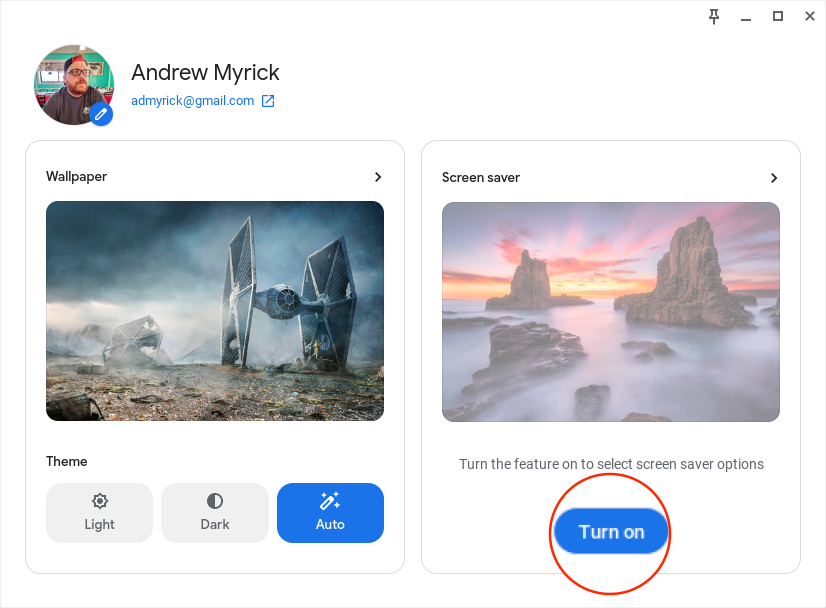Click the Wallpaper heading label
Screen dimensions: 826x608
76,176
